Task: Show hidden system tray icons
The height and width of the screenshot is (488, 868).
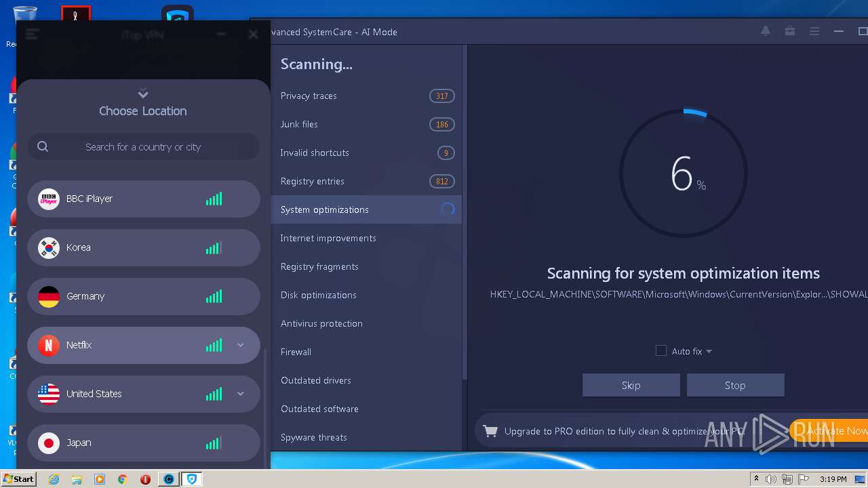Action: [x=756, y=479]
